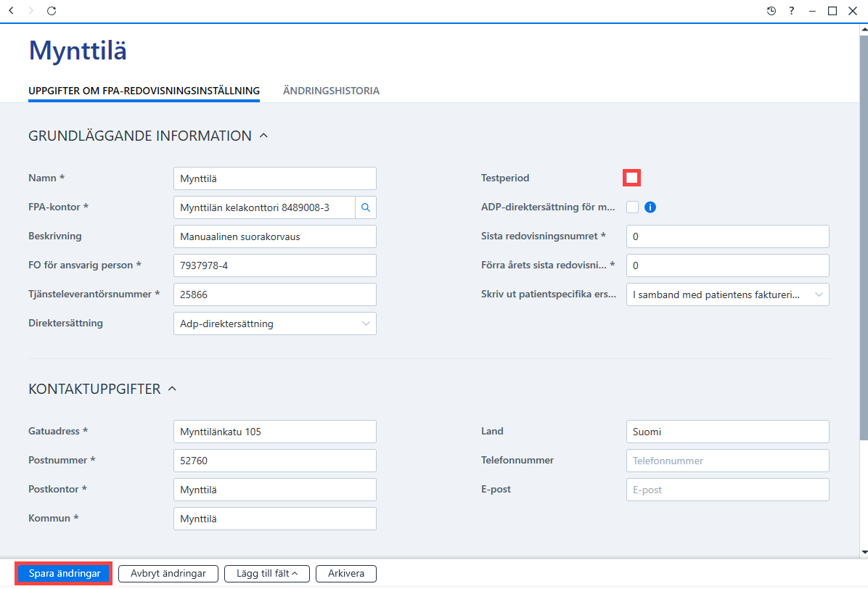Maximize the window
This screenshot has height=589, width=868.
click(x=832, y=10)
